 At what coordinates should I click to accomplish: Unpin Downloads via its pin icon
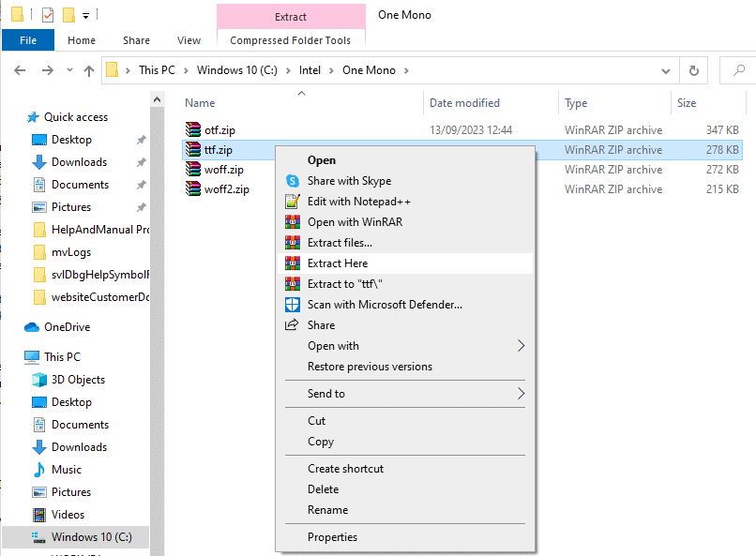pyautogui.click(x=141, y=162)
